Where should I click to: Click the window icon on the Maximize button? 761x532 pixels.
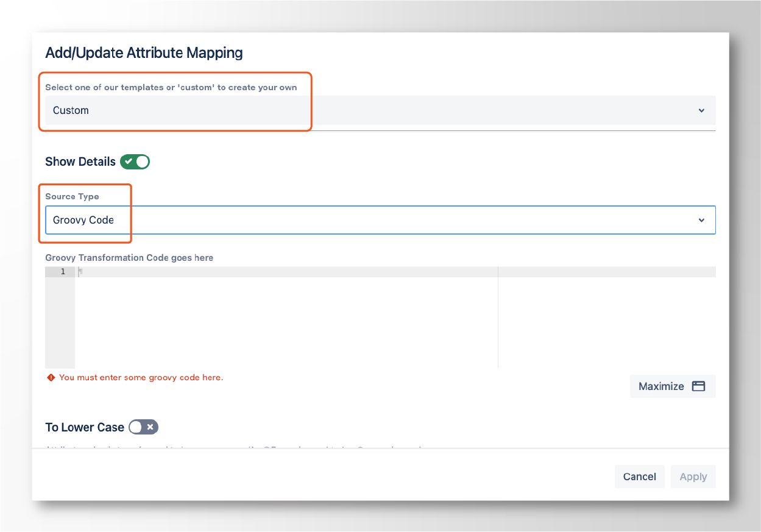click(698, 386)
